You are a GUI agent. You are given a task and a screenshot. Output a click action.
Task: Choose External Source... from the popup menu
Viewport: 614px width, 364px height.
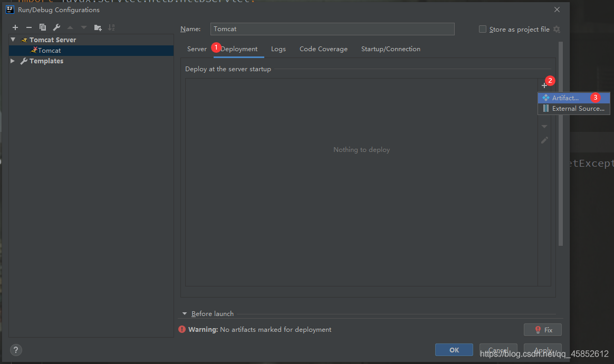[574, 109]
